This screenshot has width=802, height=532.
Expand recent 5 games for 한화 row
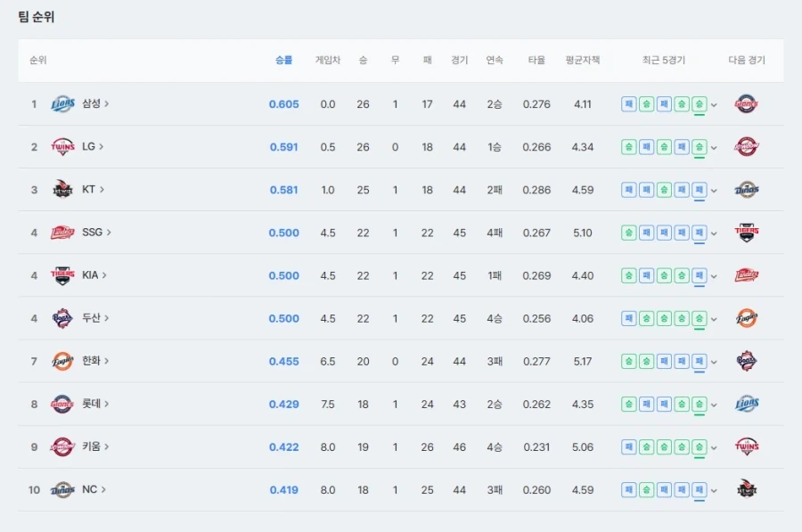pos(714,362)
